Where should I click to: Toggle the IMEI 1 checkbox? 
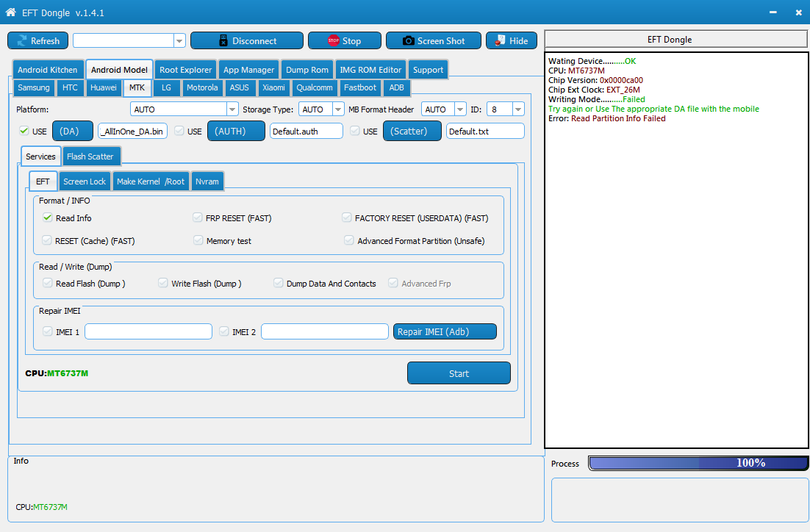[48, 331]
